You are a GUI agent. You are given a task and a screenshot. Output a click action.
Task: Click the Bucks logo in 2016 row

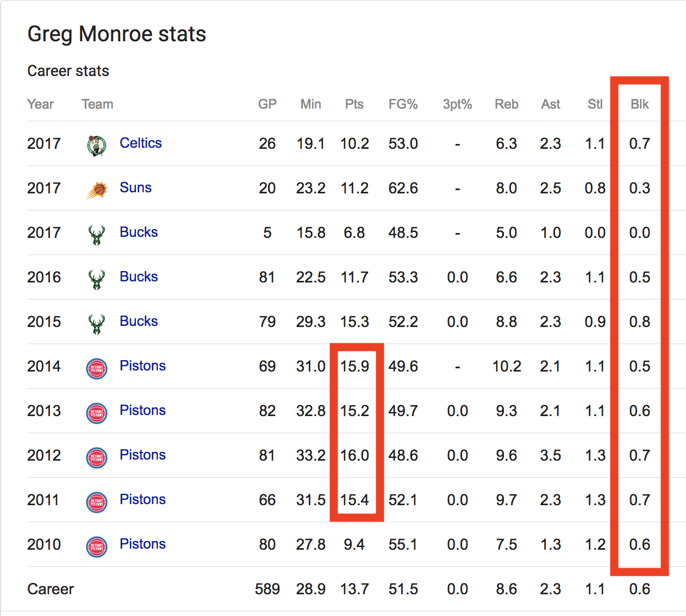coord(97,279)
